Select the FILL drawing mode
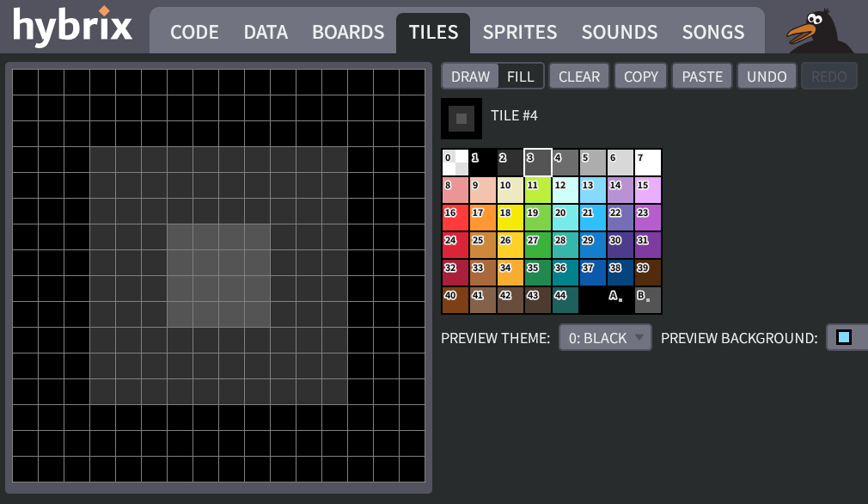The image size is (868, 504). pyautogui.click(x=521, y=76)
